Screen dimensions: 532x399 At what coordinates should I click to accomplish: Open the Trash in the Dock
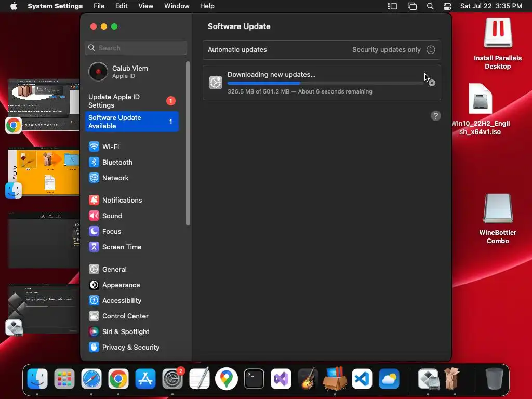point(495,379)
